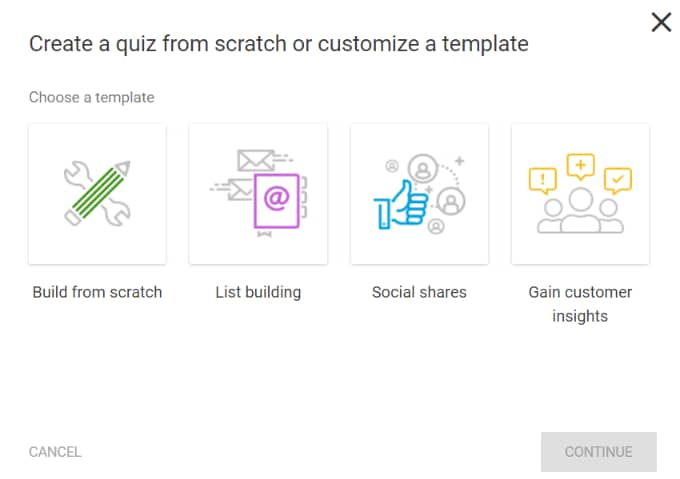Click the yellow exclamation speech bubble
Image resolution: width=680 pixels, height=479 pixels.
coord(543,180)
